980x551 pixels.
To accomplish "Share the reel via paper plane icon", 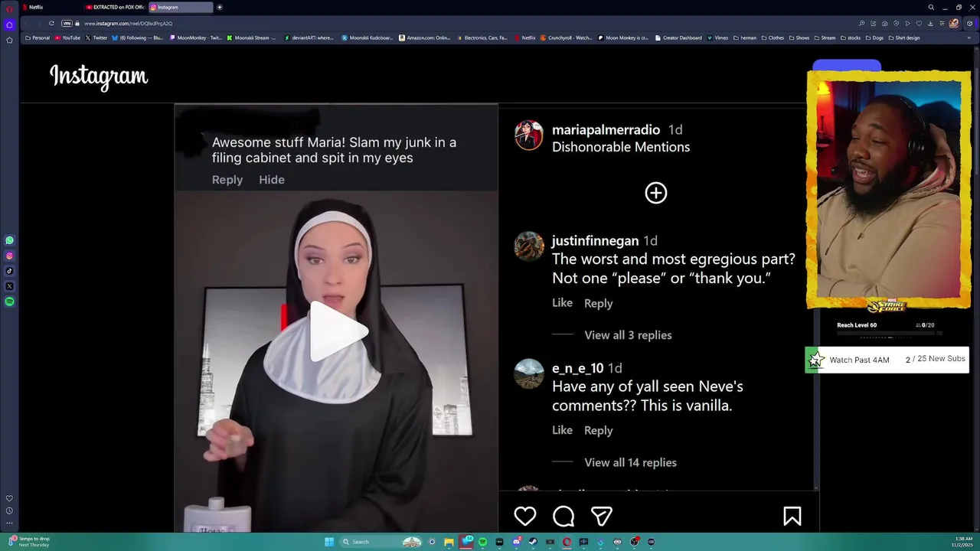I will 602,517.
